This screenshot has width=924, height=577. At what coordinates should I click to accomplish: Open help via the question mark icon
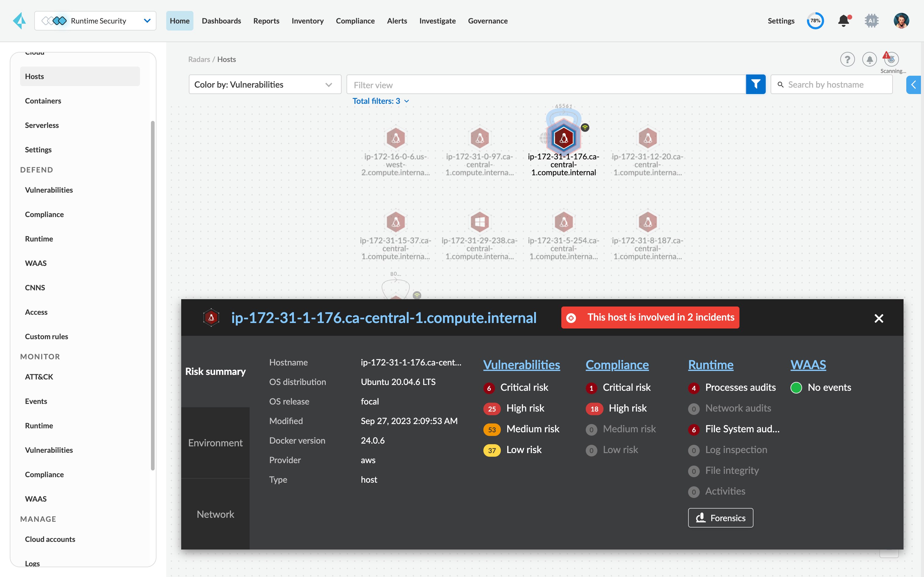coord(848,59)
